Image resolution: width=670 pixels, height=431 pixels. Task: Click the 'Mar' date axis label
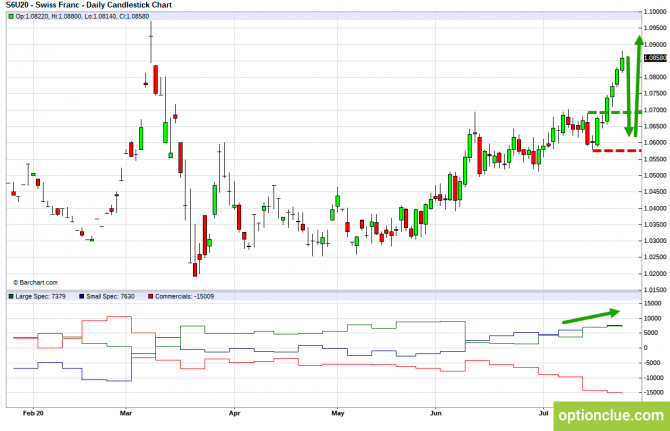click(x=126, y=413)
